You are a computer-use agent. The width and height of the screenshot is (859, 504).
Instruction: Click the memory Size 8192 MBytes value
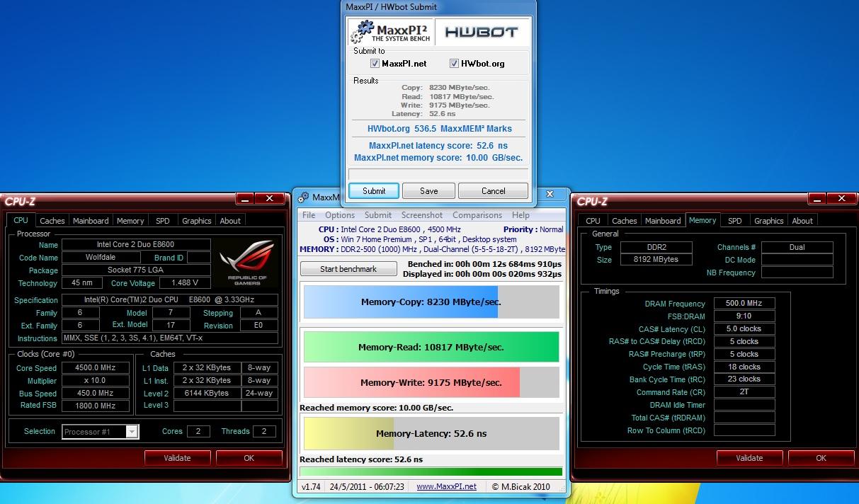[x=658, y=260]
